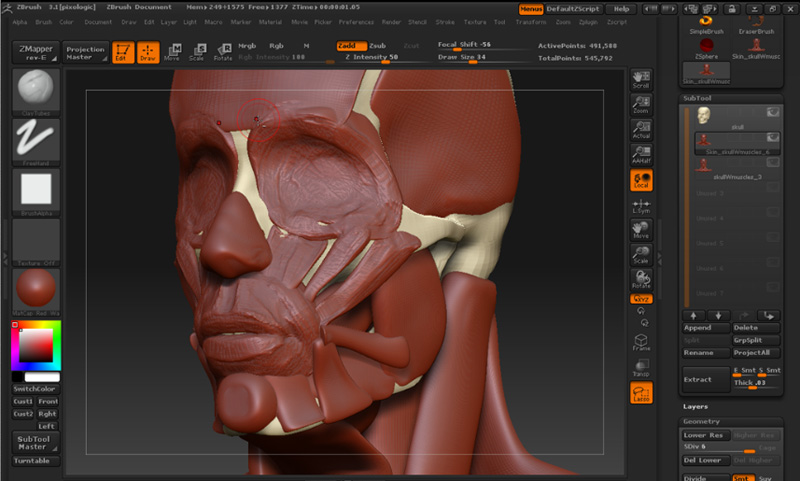Click the Zoom canvas icon

641,105
